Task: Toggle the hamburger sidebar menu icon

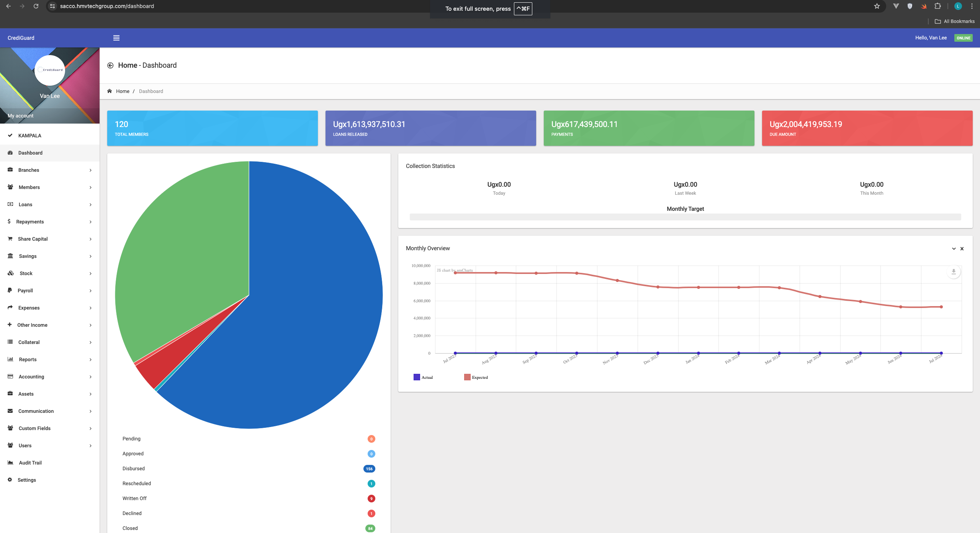Action: coord(116,38)
